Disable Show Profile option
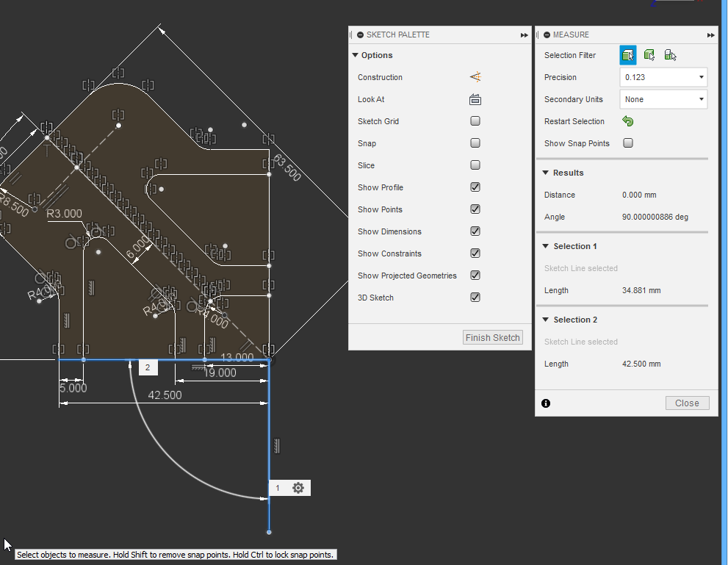728x565 pixels. 475,187
